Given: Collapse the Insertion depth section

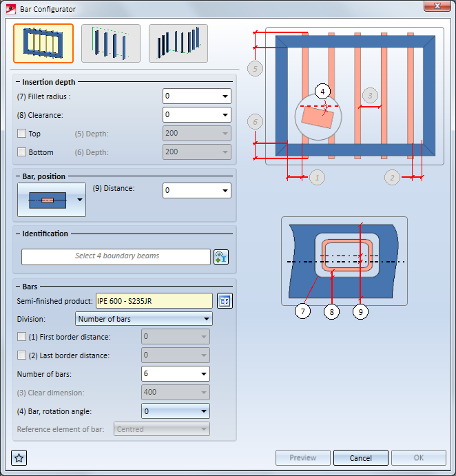Looking at the screenshot, I should 18,82.
